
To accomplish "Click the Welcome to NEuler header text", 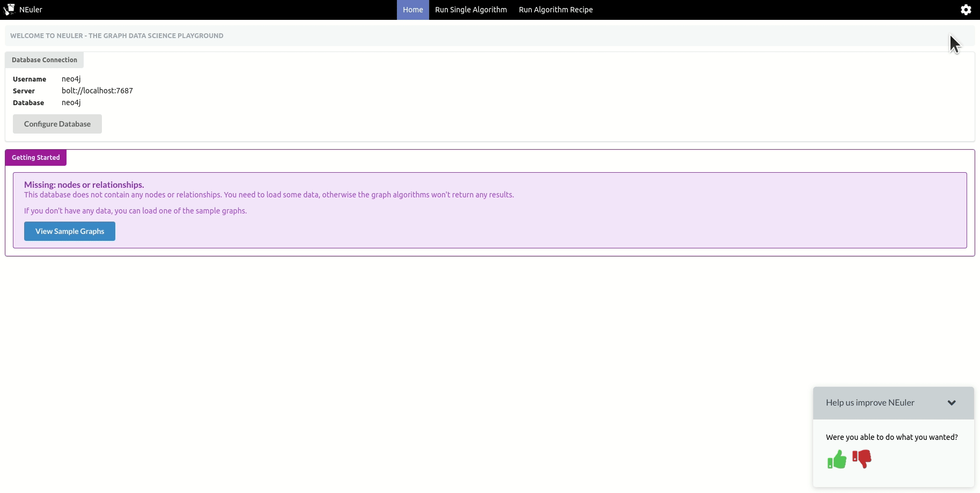I will point(117,36).
